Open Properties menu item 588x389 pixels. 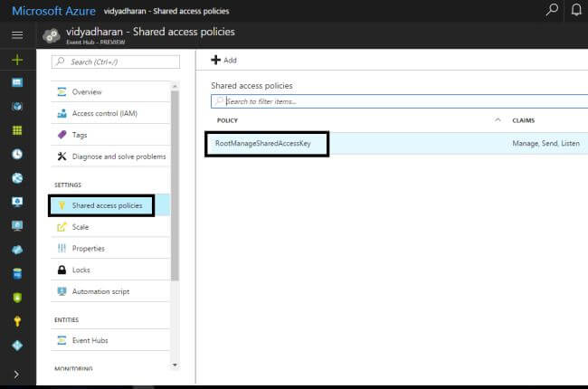(x=110, y=249)
